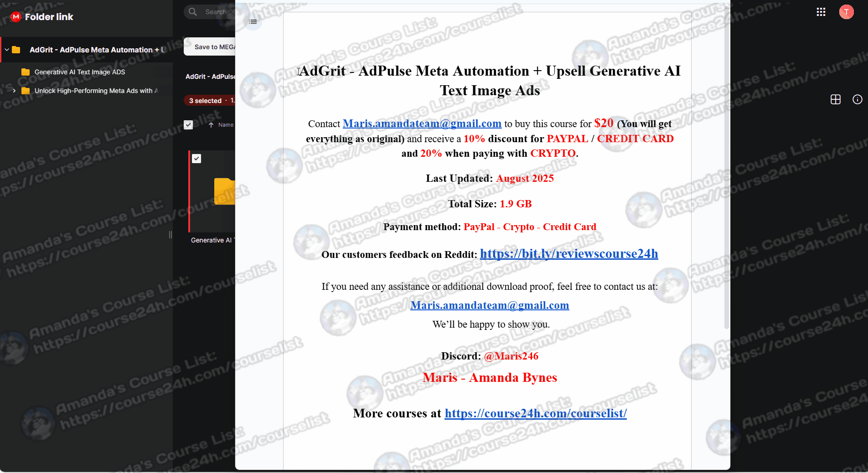This screenshot has width=868, height=473.
Task: Click the 3 selected chip
Action: coord(205,101)
